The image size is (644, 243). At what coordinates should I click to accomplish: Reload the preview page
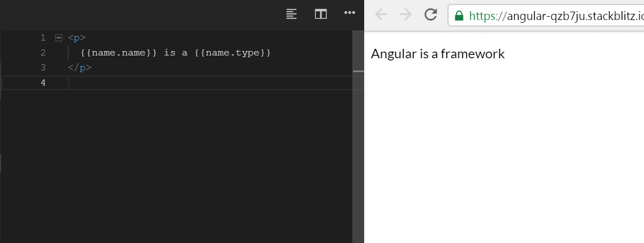[430, 14]
